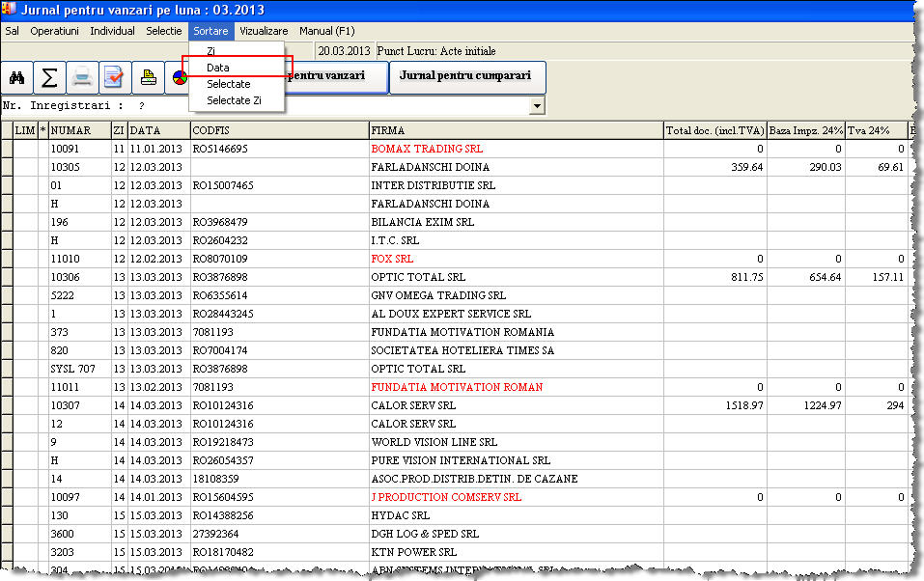This screenshot has height=581, width=924.
Task: Open the Operatiuni menu
Action: [54, 31]
